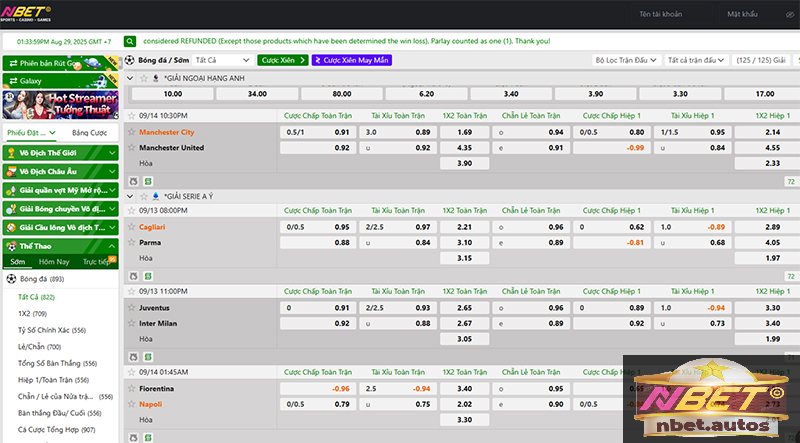Viewport: 800px width, 443px height.
Task: Click the statistics icon under Manchester City match
Action: pyautogui.click(x=133, y=181)
